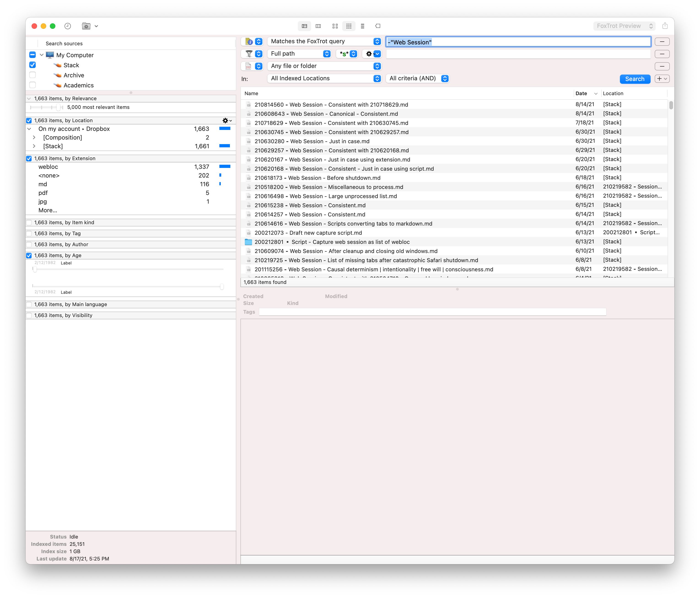The width and height of the screenshot is (700, 598).
Task: Click the blue Search button
Action: [634, 79]
